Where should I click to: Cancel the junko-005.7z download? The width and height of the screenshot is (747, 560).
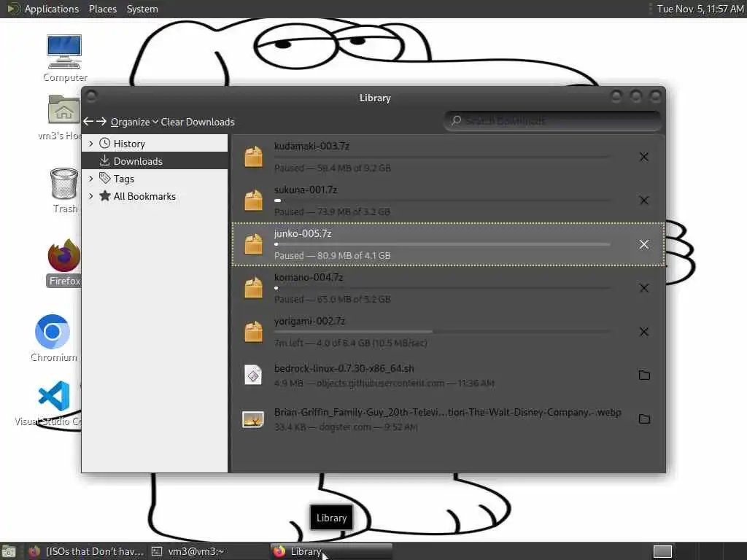coord(643,244)
